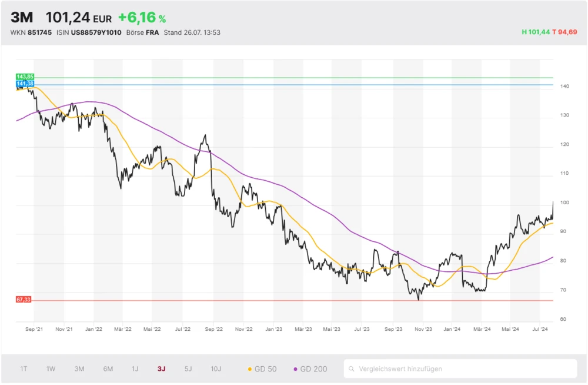Toggle the GD 50 moving average
Image resolution: width=588 pixels, height=385 pixels.
click(261, 369)
